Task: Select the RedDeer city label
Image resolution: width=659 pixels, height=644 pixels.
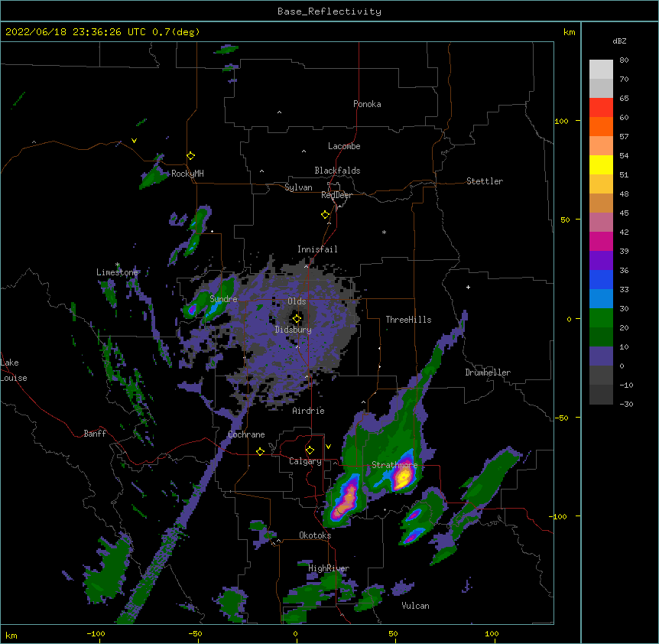Action: [x=336, y=195]
